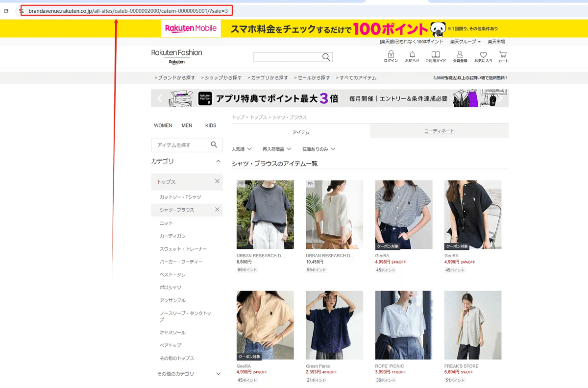This screenshot has width=588, height=388.
Task: Click 楽天銀行 1000ポイント promo link
Action: tap(412, 42)
